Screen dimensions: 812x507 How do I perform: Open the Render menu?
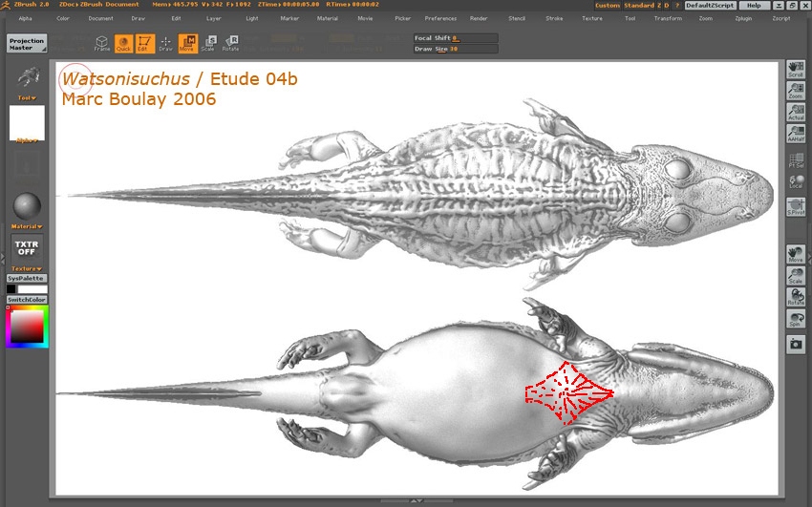tap(479, 19)
